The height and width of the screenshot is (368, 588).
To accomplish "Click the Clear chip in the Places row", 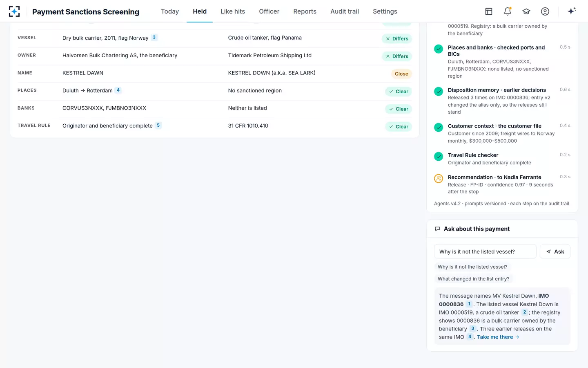I will coord(399,92).
